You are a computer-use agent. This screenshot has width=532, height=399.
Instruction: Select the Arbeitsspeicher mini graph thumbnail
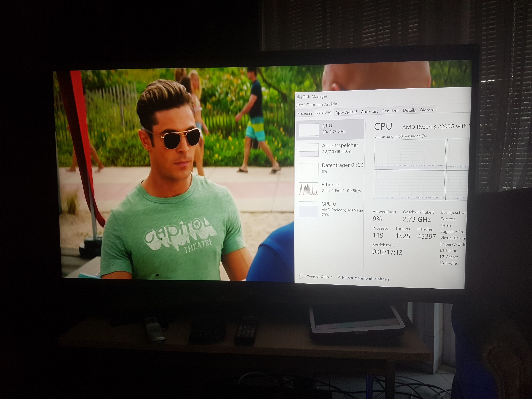pyautogui.click(x=309, y=150)
